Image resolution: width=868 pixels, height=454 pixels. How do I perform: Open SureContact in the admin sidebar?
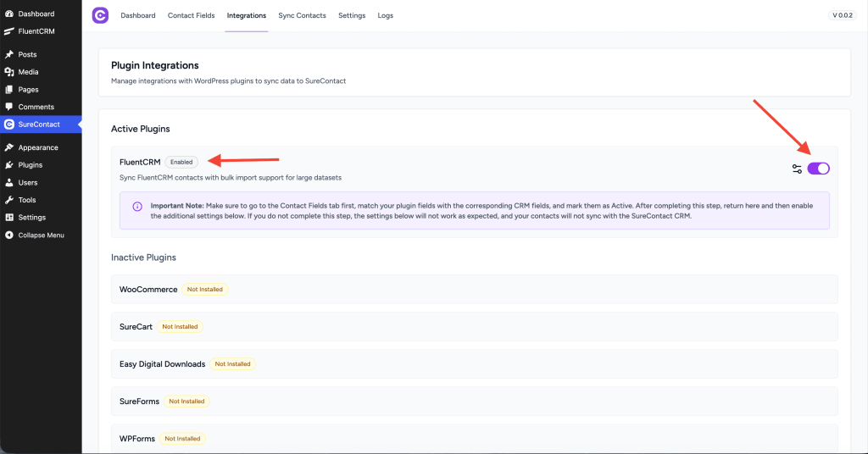[41, 125]
